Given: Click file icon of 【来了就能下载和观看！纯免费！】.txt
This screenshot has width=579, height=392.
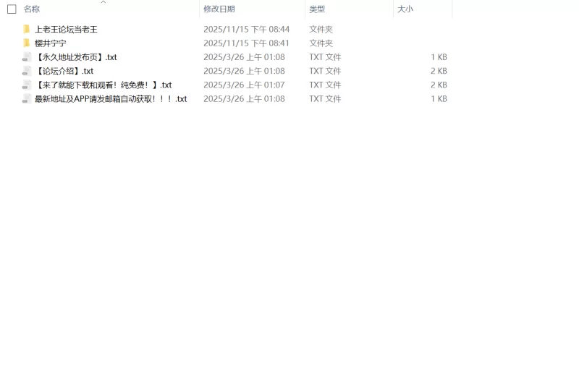Looking at the screenshot, I should click(27, 85).
